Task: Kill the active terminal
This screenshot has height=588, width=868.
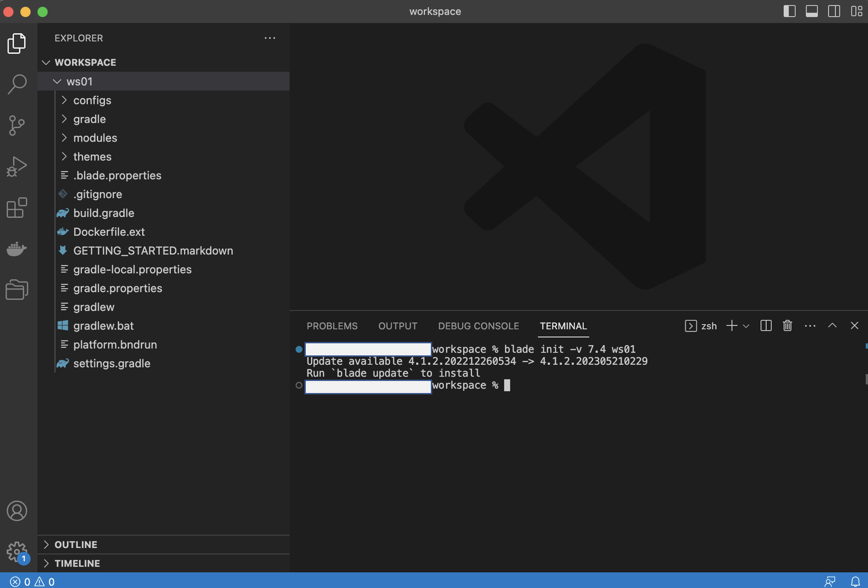Action: click(787, 326)
